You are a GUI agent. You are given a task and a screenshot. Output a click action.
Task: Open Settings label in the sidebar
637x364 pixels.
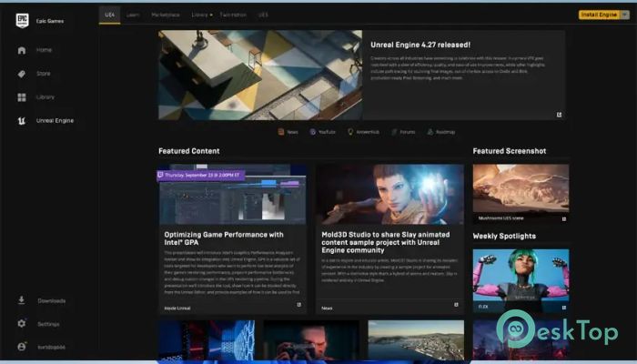tap(48, 324)
